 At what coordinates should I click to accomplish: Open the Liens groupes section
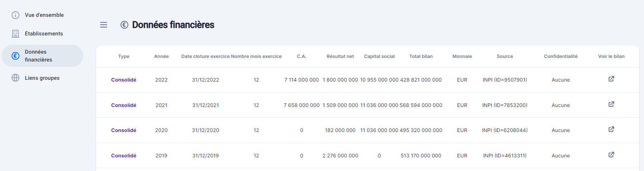[42, 78]
